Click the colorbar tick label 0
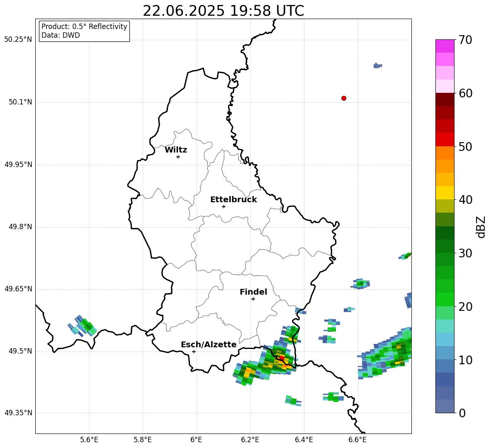This screenshot has width=491, height=448. (462, 413)
